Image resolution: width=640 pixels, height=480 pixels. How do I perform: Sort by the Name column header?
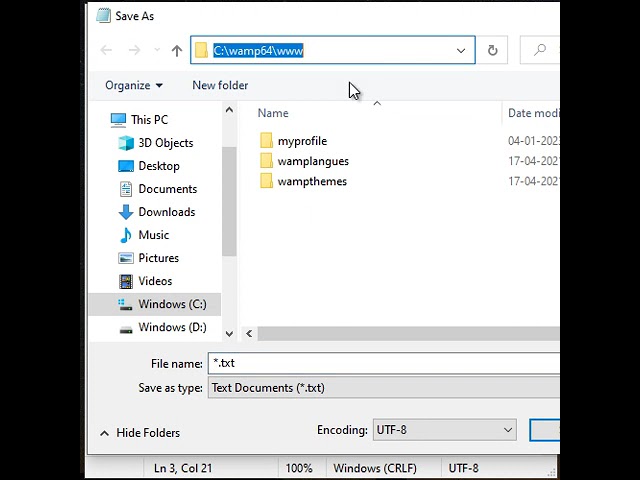(x=273, y=113)
